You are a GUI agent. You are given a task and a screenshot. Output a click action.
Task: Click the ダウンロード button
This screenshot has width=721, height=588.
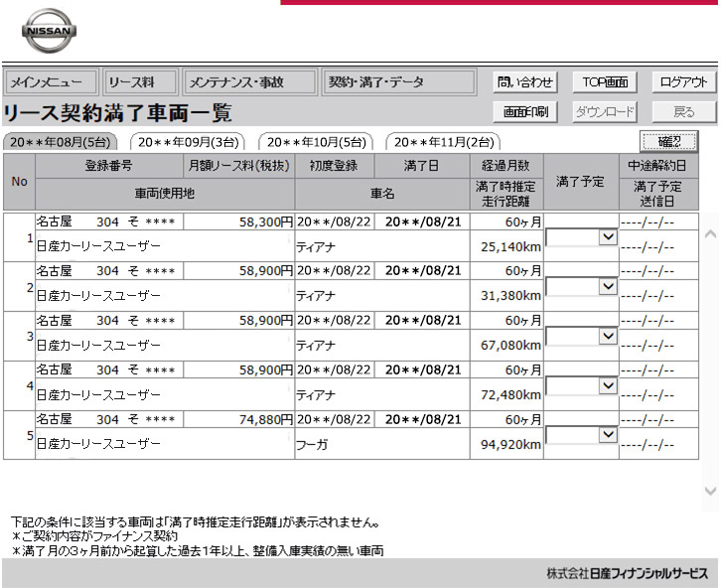click(605, 112)
